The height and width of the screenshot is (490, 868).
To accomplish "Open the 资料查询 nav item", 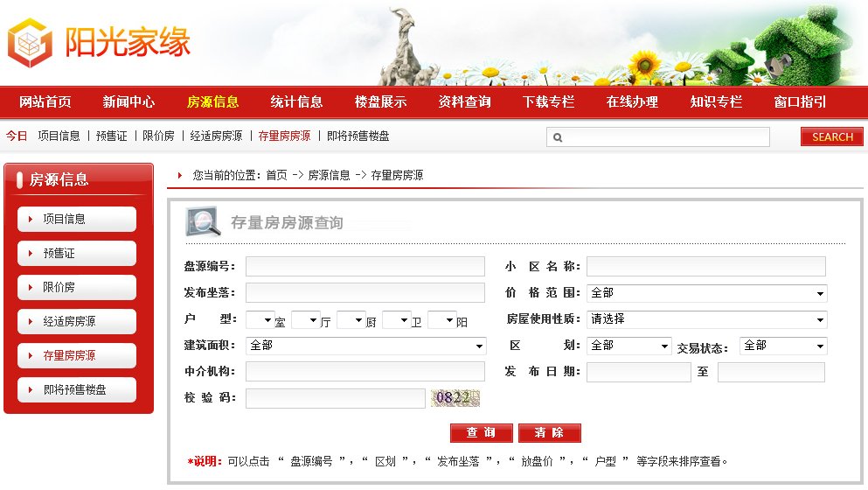I will tap(464, 102).
